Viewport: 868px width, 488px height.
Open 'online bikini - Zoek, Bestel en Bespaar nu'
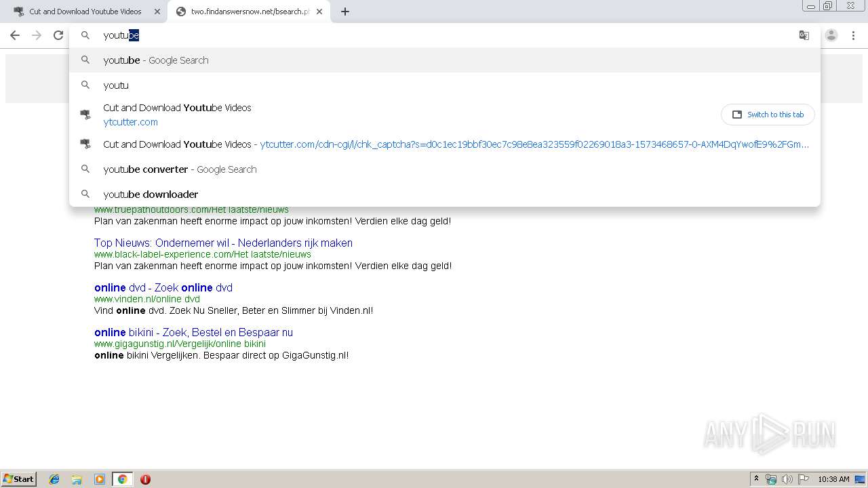pos(193,332)
